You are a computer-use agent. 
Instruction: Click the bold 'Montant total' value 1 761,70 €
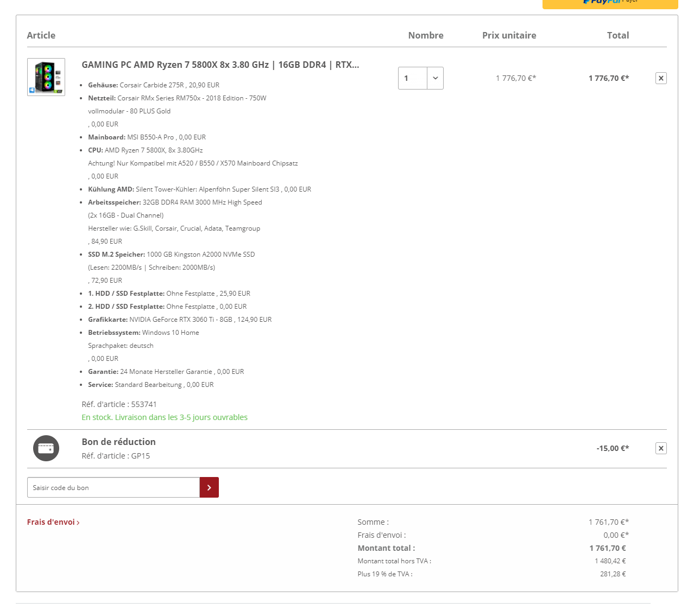coord(608,548)
